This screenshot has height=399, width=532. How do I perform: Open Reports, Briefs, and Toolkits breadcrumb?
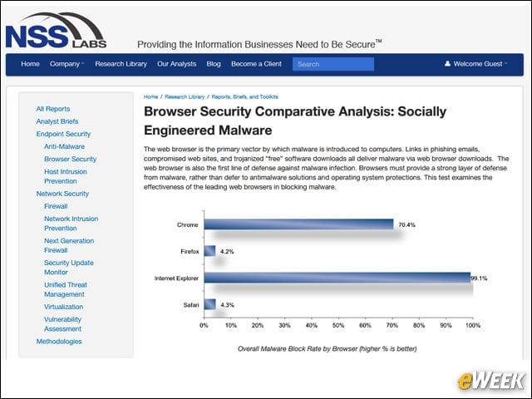[244, 96]
